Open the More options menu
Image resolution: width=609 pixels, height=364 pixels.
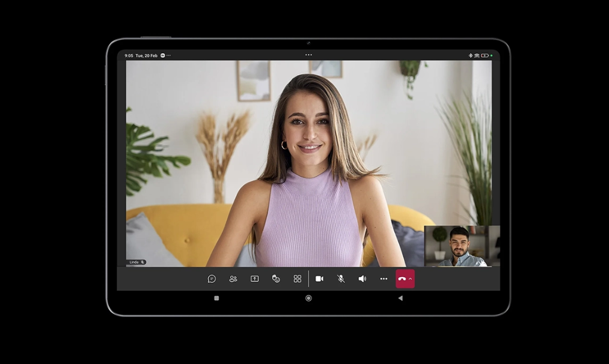pyautogui.click(x=384, y=279)
